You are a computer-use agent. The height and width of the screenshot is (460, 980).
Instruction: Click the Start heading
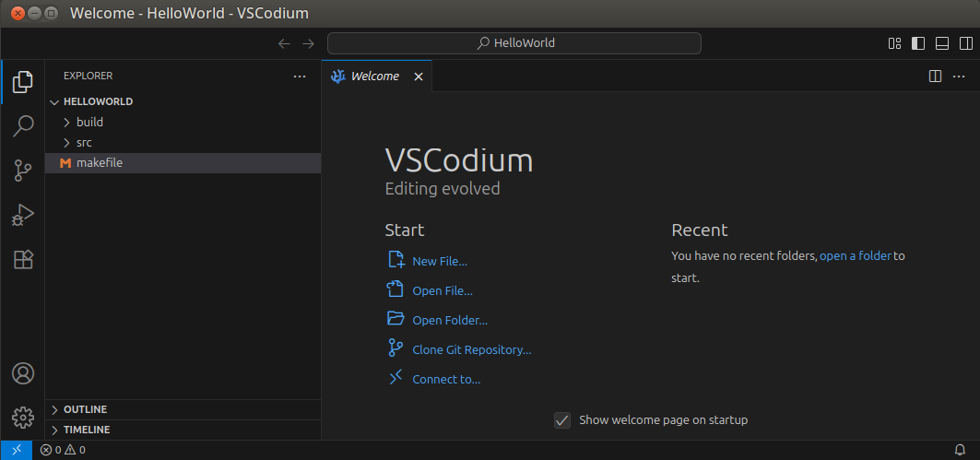(x=405, y=230)
